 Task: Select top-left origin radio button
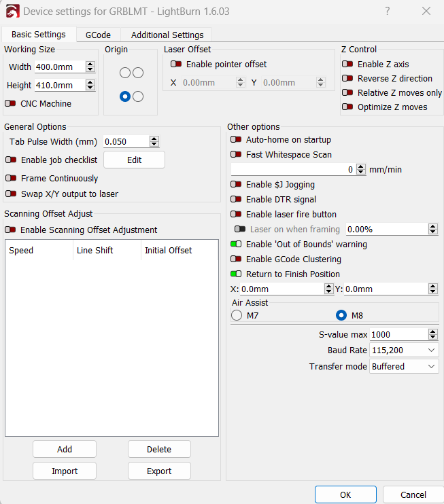[x=125, y=73]
